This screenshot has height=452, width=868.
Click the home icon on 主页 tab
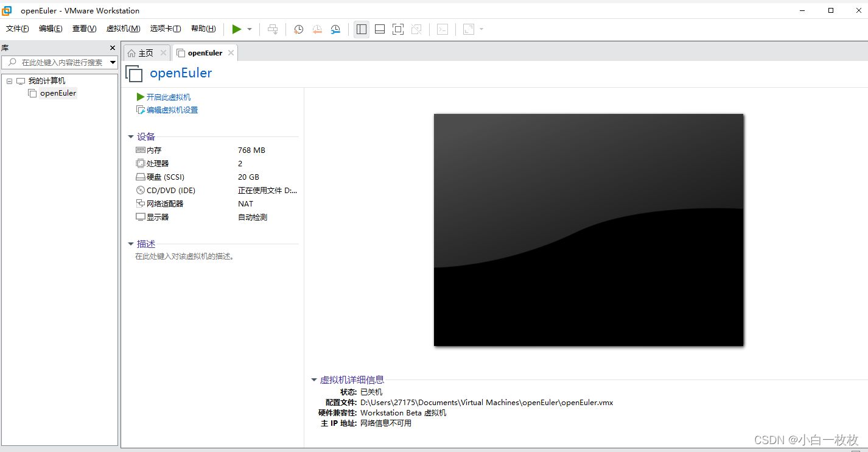coord(131,53)
